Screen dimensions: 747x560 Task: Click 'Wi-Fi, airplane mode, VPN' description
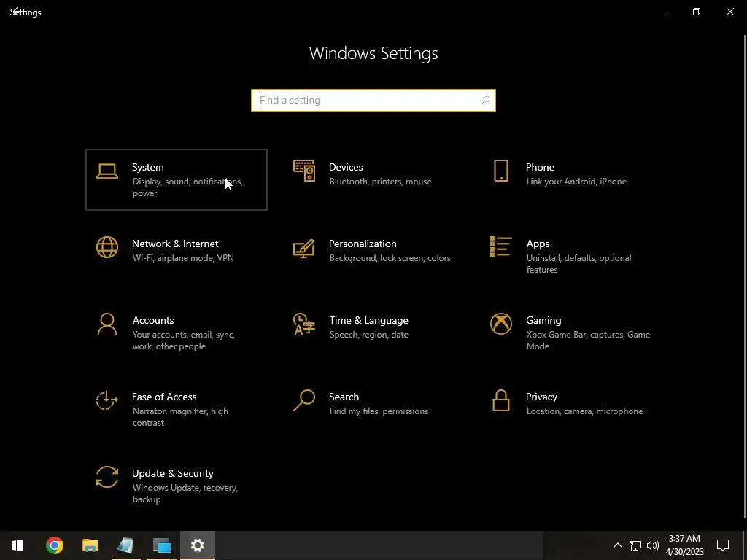(183, 258)
